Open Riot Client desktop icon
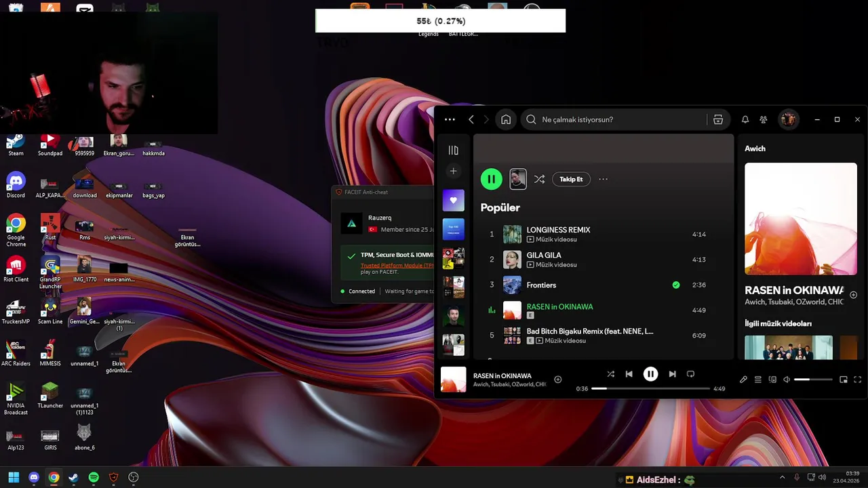Viewport: 868px width, 488px height. coord(16,270)
